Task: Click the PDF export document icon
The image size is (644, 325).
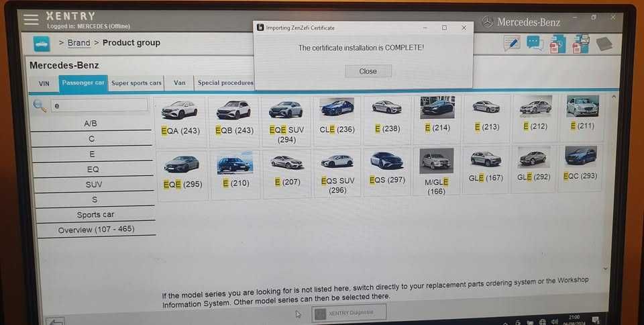Action: [557, 44]
